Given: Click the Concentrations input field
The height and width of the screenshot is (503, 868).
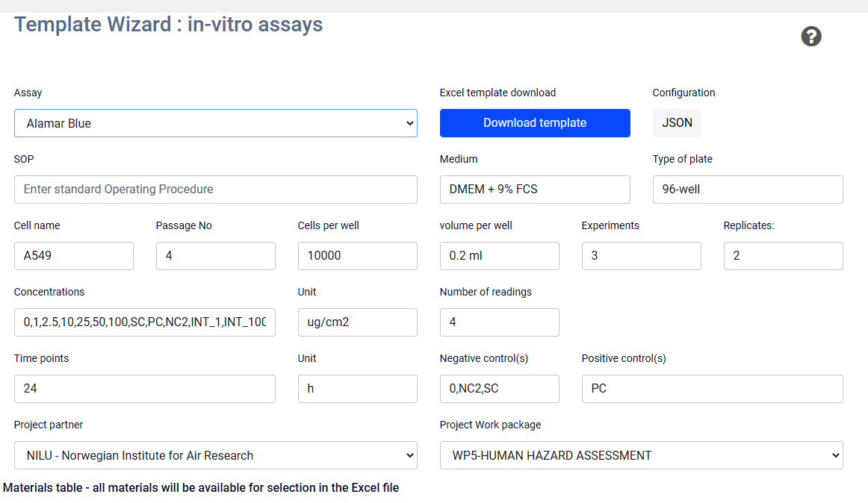Looking at the screenshot, I should coord(144,322).
